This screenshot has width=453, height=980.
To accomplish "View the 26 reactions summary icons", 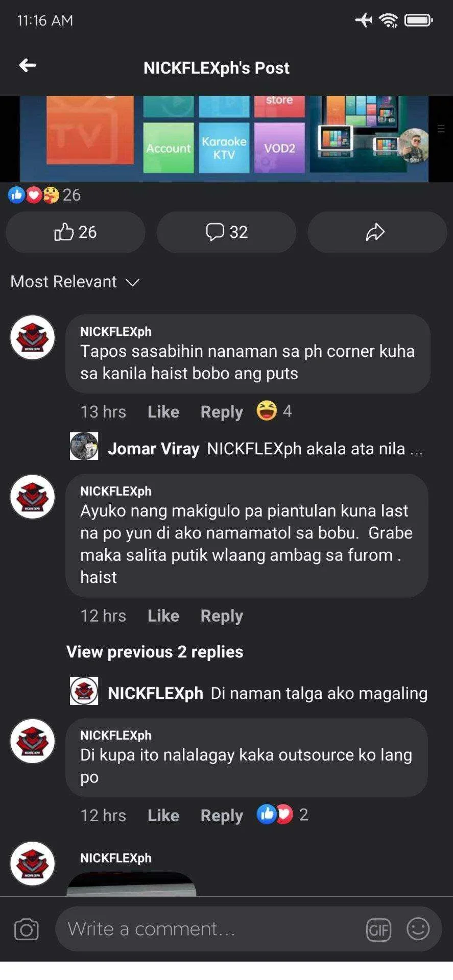I will coord(44,194).
